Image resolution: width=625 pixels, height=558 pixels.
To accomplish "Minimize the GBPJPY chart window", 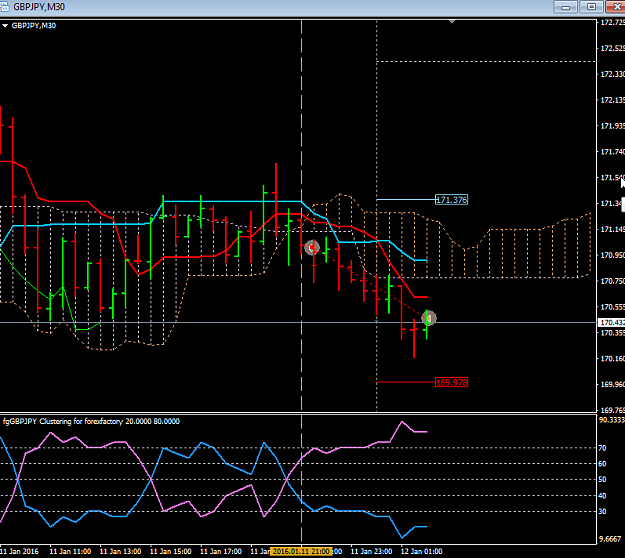I will 565,7.
